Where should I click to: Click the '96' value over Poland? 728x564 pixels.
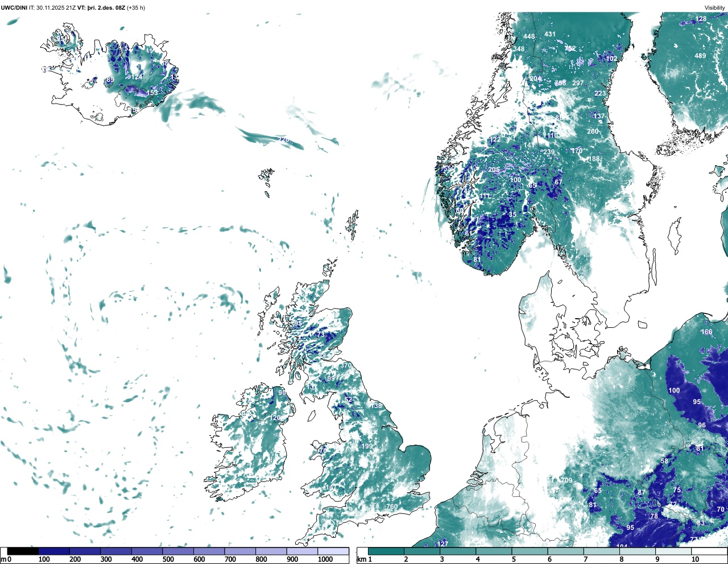[702, 425]
